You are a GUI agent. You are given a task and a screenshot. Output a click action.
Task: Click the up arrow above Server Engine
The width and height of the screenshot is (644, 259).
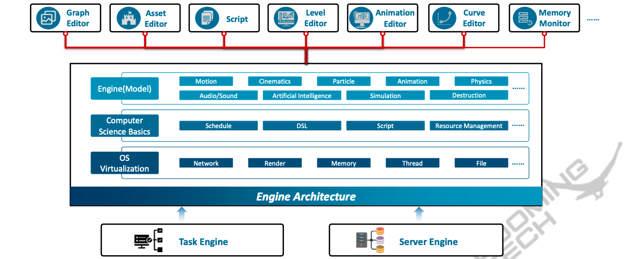tap(420, 214)
